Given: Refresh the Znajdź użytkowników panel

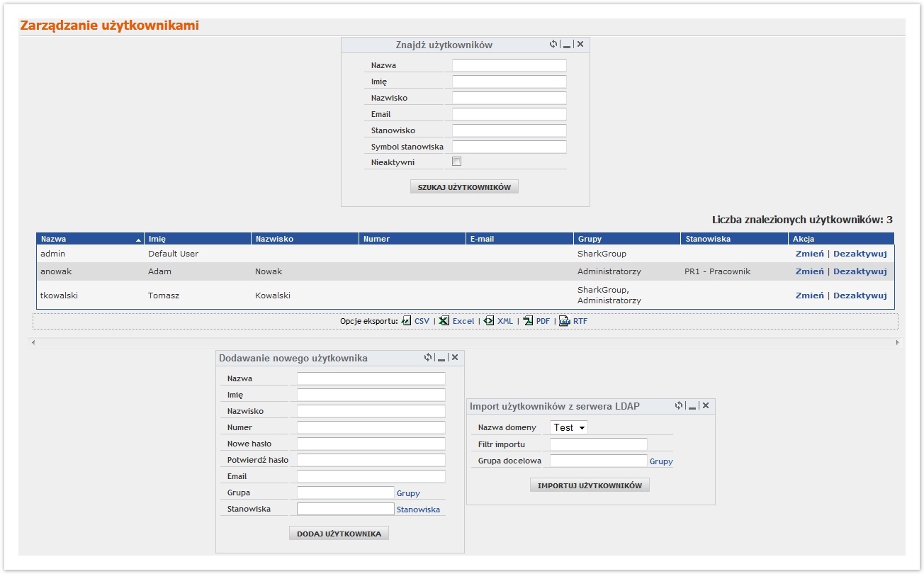Looking at the screenshot, I should [x=553, y=44].
